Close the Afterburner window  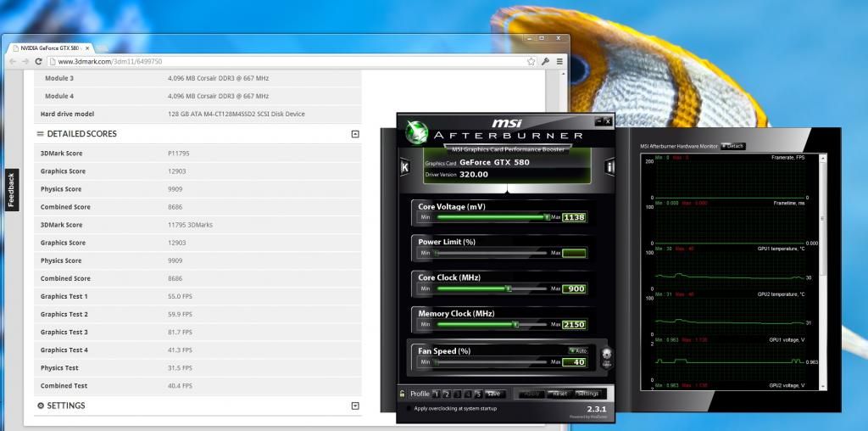coord(608,120)
